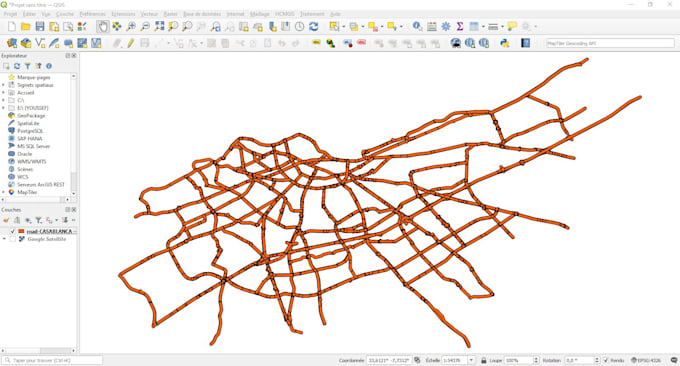Click the MapTiler Geocoding API search field
The width and height of the screenshot is (680, 366).
click(610, 43)
